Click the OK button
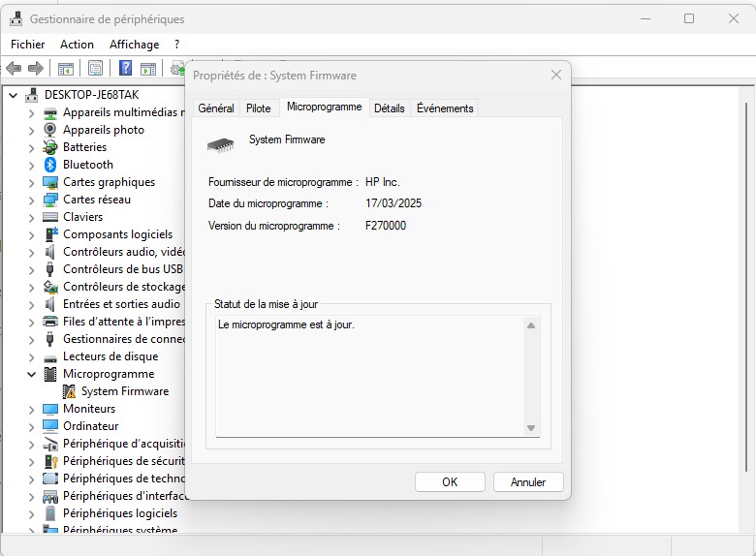 (450, 482)
